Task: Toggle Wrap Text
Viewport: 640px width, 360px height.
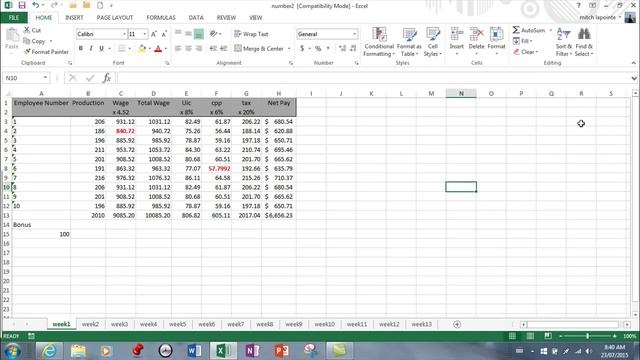Action: tap(251, 34)
